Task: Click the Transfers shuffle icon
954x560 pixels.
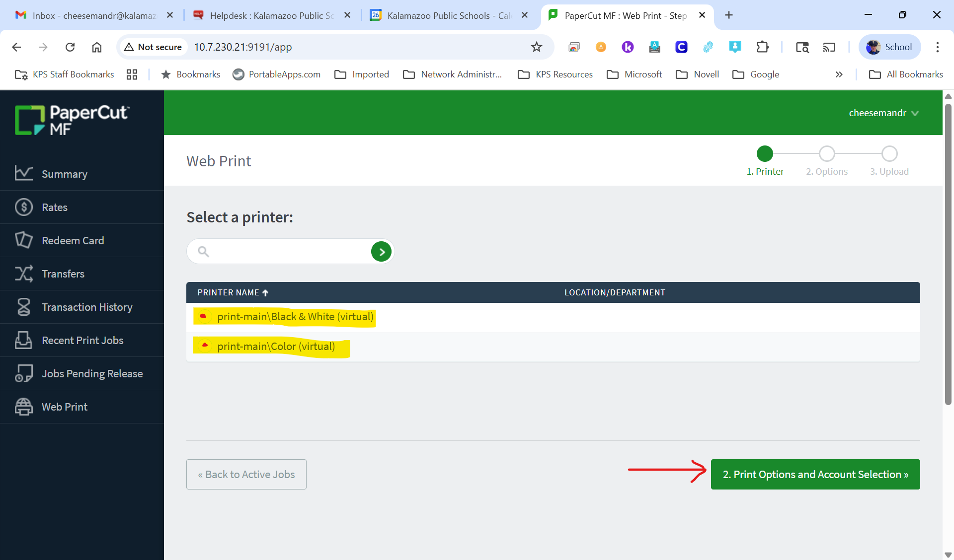Action: (x=23, y=274)
